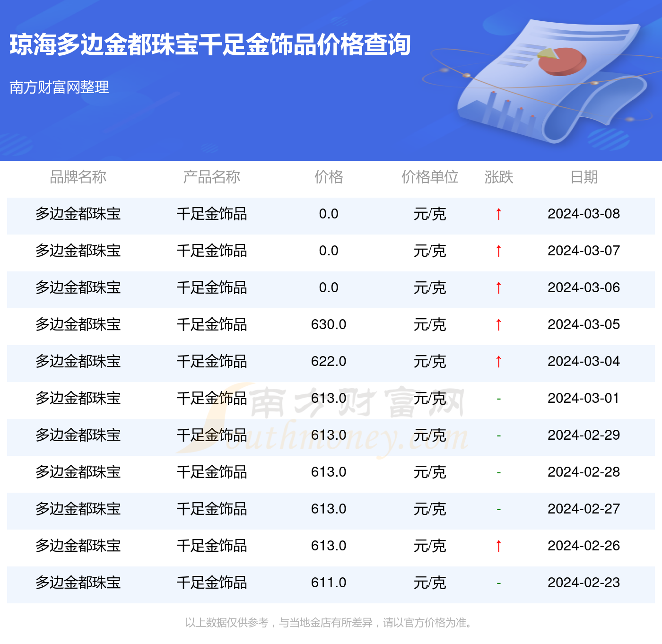
Task: Click the price 622.0
Action: pyautogui.click(x=329, y=361)
